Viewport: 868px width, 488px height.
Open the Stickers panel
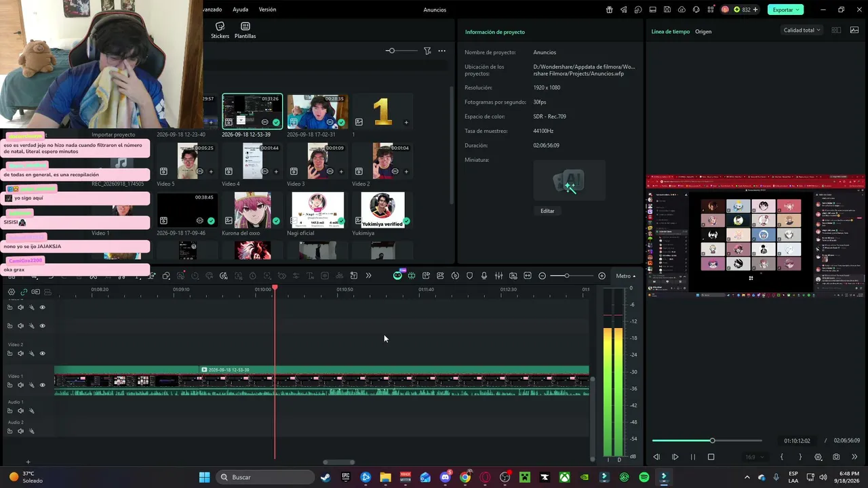point(220,30)
